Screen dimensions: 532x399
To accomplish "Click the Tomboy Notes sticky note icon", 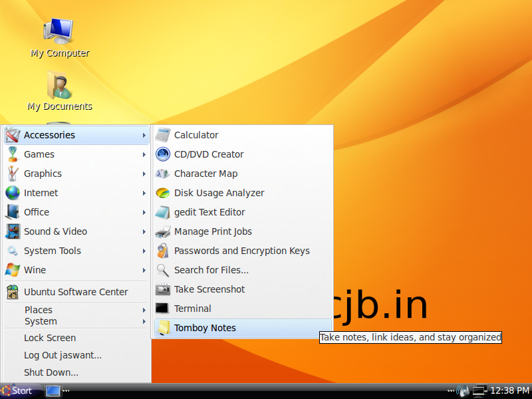I will [x=163, y=328].
